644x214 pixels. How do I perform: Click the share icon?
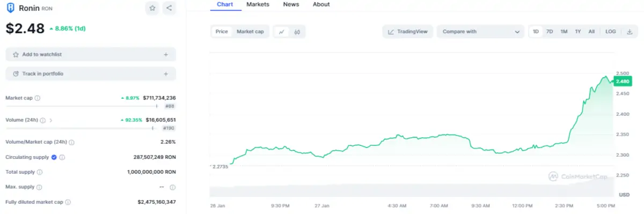click(x=169, y=8)
